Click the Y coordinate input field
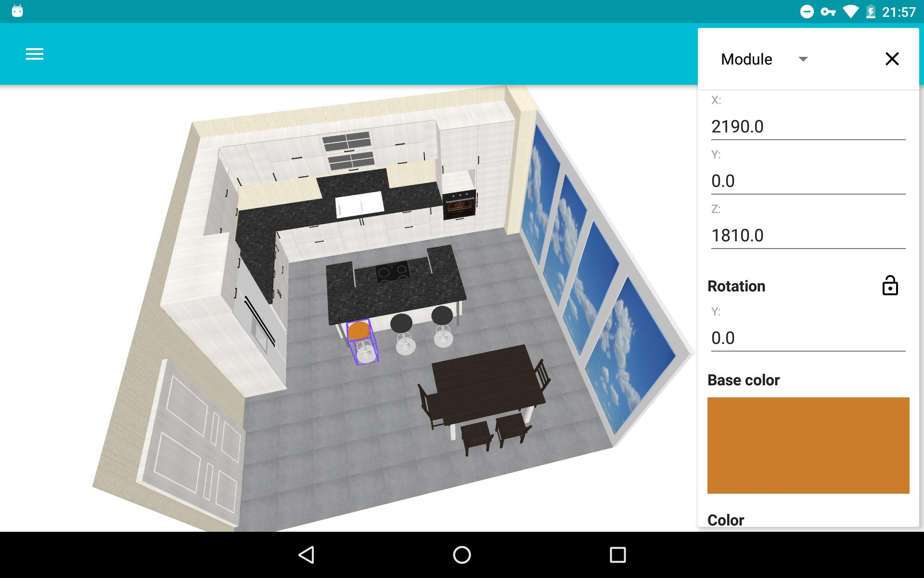The image size is (924, 578). click(x=808, y=181)
